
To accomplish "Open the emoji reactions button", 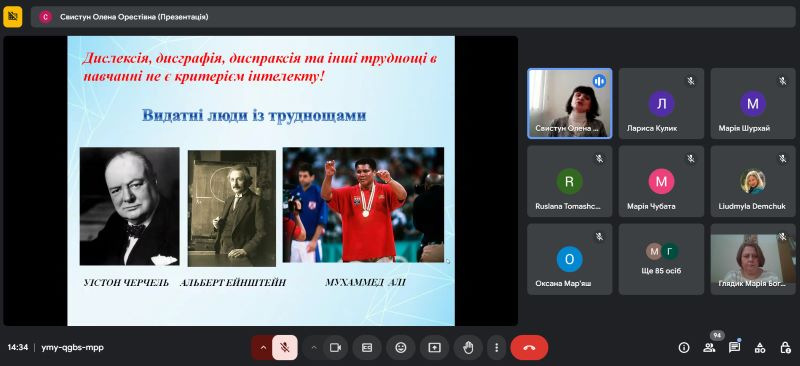I will pos(401,348).
